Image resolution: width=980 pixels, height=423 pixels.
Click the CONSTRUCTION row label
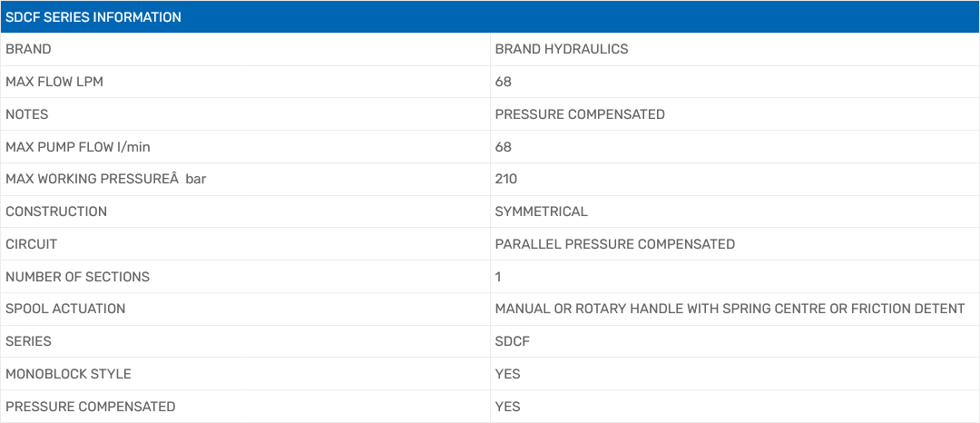56,211
